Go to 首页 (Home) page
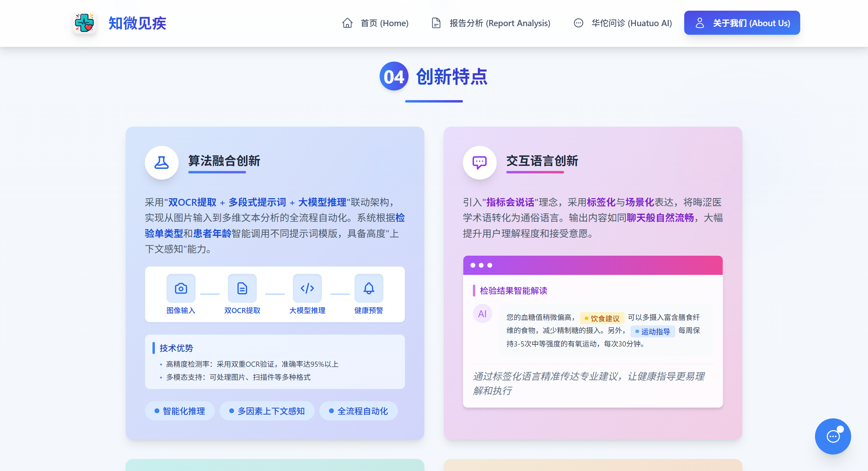The width and height of the screenshot is (868, 471). click(x=375, y=23)
